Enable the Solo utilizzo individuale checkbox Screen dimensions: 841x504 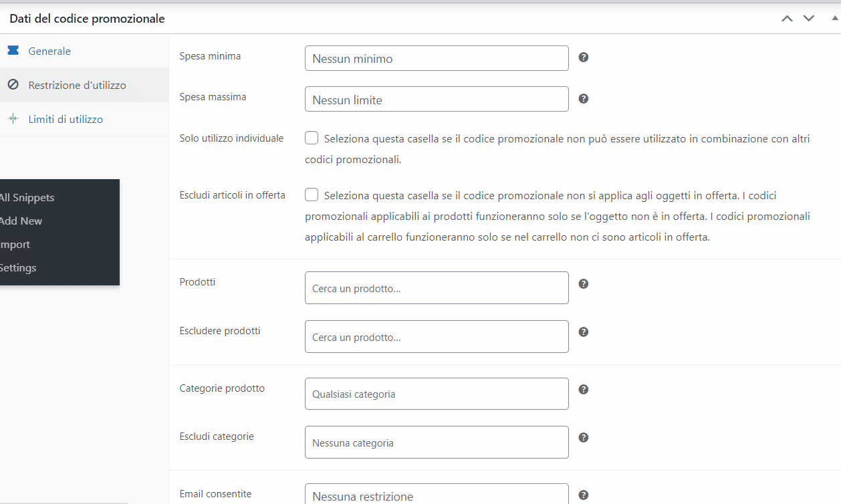tap(311, 138)
